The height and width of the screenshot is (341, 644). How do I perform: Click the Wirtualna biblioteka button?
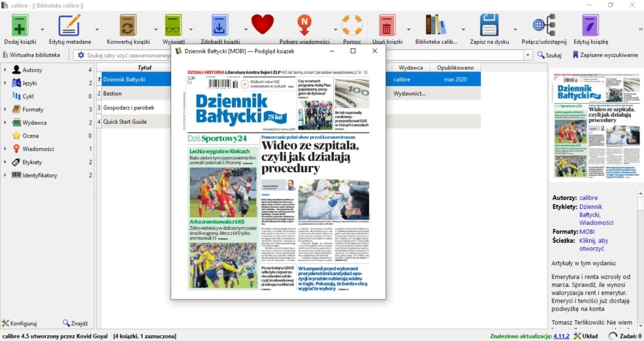(31, 55)
